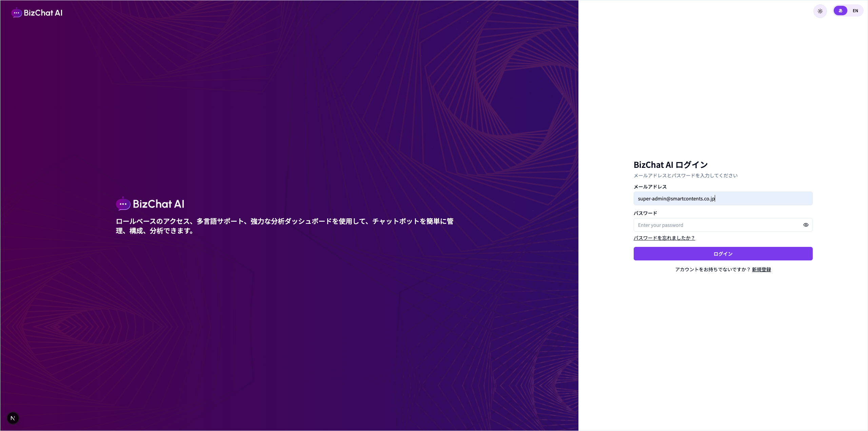The height and width of the screenshot is (431, 868).
Task: Click the メールアドレス field label
Action: (x=650, y=187)
